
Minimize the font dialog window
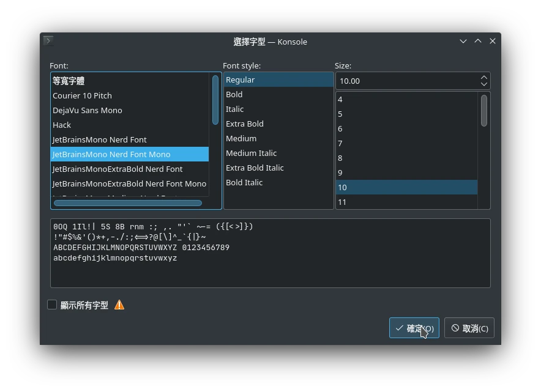463,41
